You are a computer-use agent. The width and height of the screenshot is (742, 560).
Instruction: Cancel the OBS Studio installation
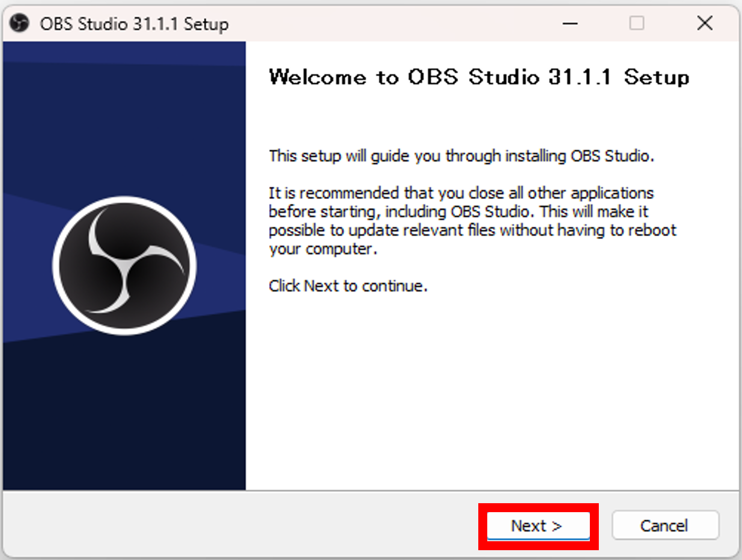[665, 525]
